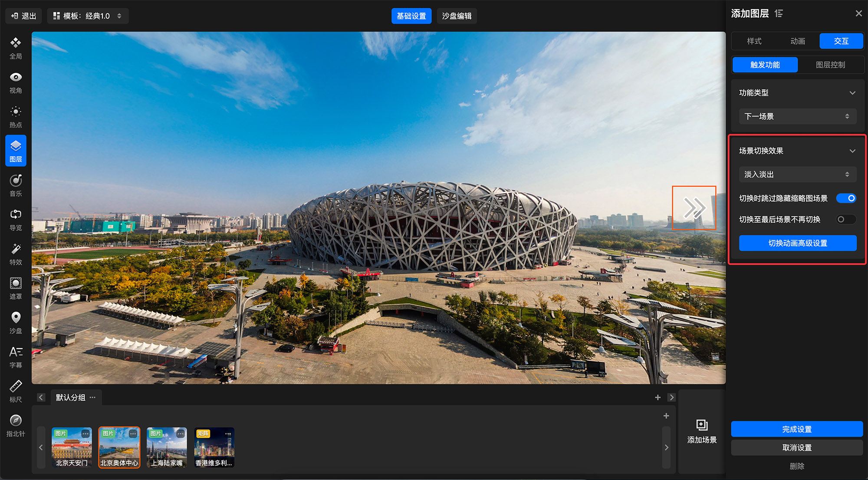Disable 切换时跳过隐藏缩略图场景 switch
The image size is (868, 480).
click(846, 198)
